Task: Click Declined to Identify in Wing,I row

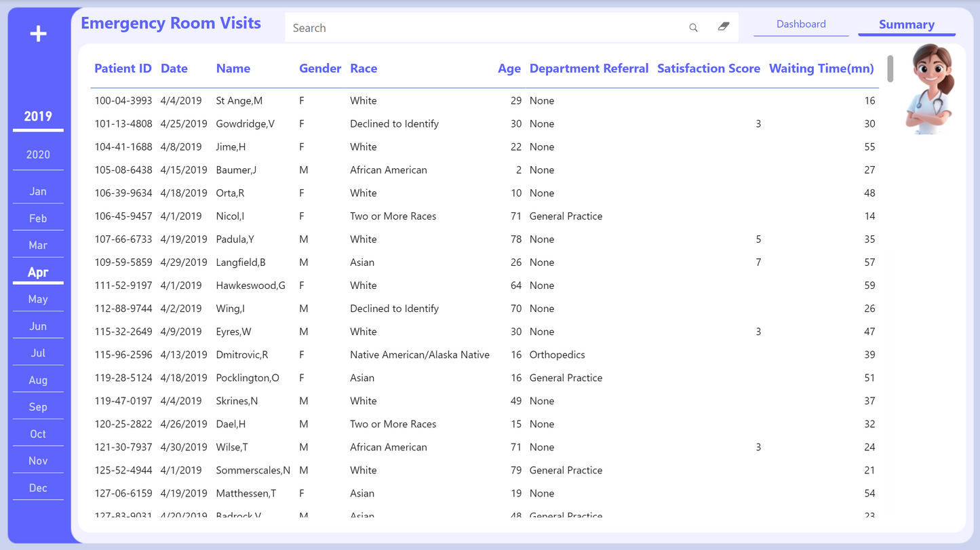Action: [x=394, y=309]
